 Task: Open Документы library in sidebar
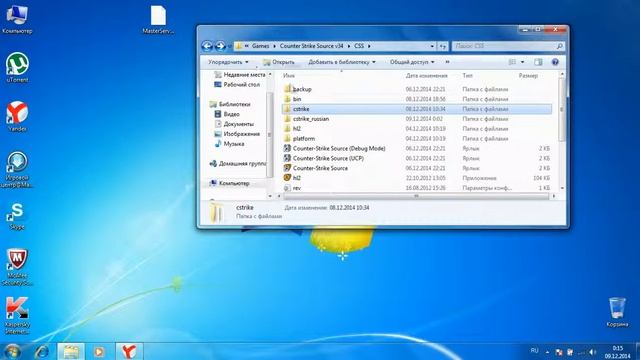pos(234,124)
